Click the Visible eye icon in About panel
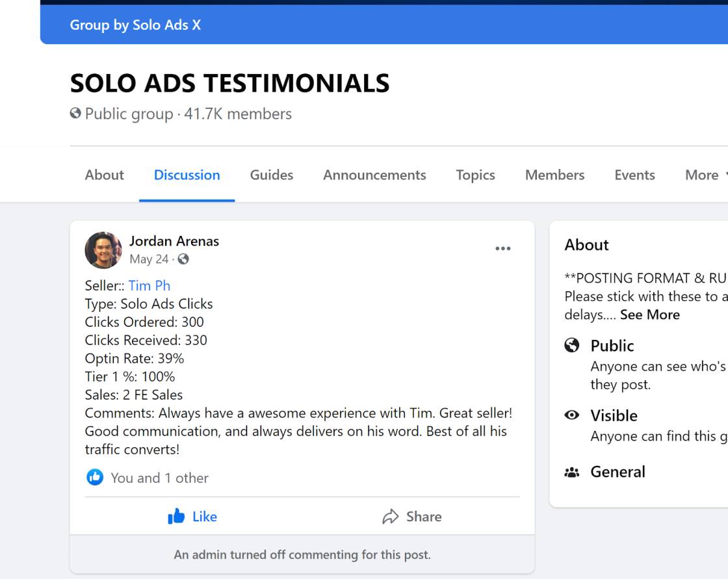The image size is (728, 579). [x=571, y=415]
